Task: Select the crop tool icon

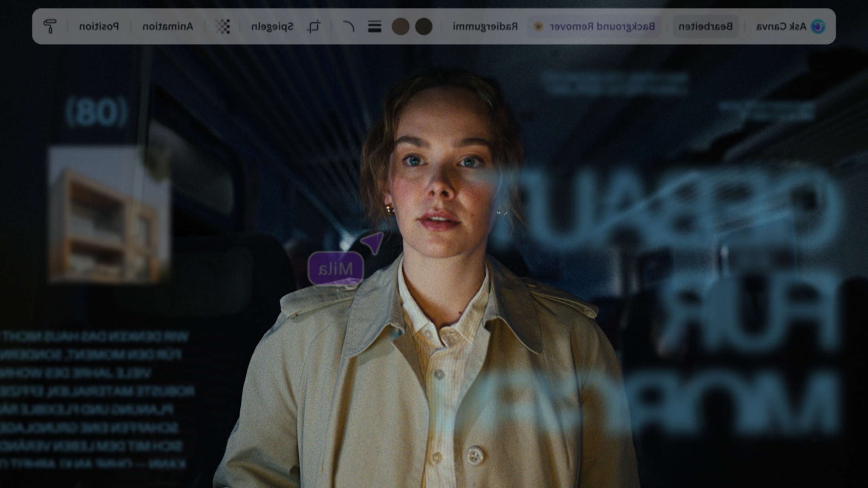Action: click(314, 26)
